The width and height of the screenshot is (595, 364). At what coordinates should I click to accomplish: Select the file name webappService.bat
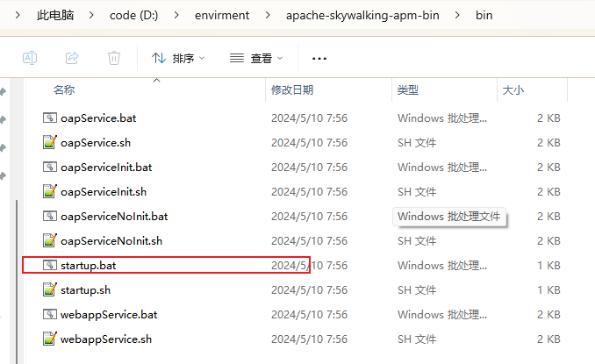109,314
